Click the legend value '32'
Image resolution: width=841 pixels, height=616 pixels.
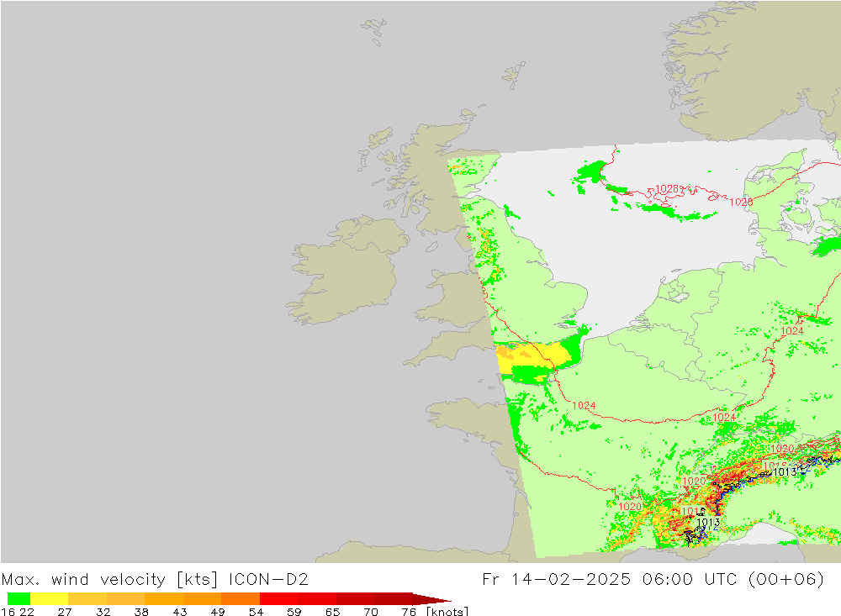click(x=103, y=612)
